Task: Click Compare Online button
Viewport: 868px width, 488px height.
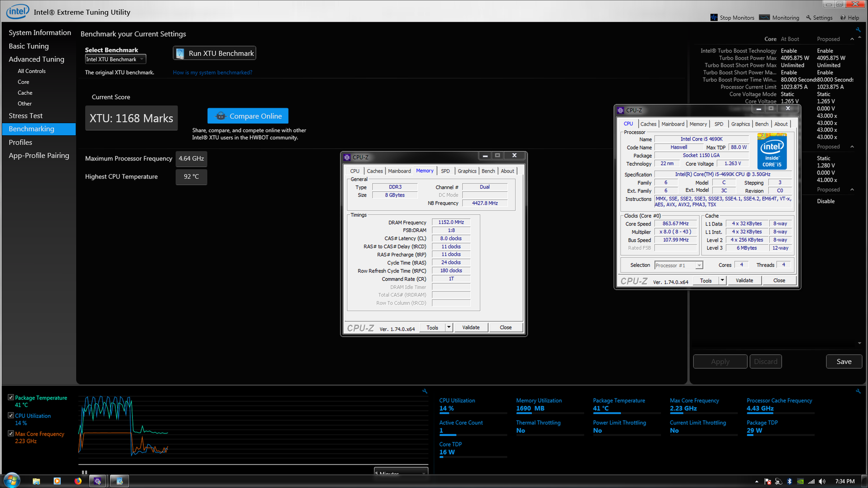Action: pyautogui.click(x=248, y=116)
